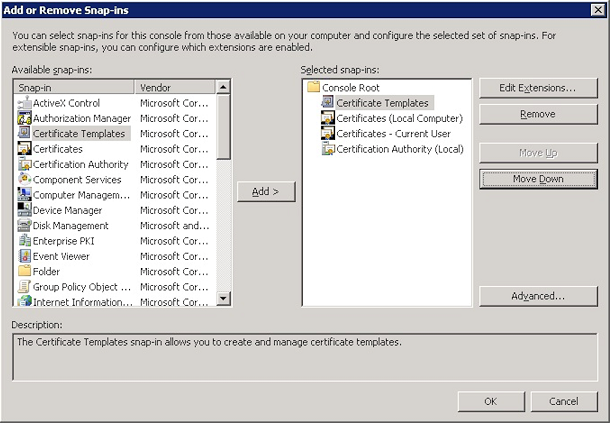
Task: Confirm the dialog with OK
Action: [x=490, y=401]
